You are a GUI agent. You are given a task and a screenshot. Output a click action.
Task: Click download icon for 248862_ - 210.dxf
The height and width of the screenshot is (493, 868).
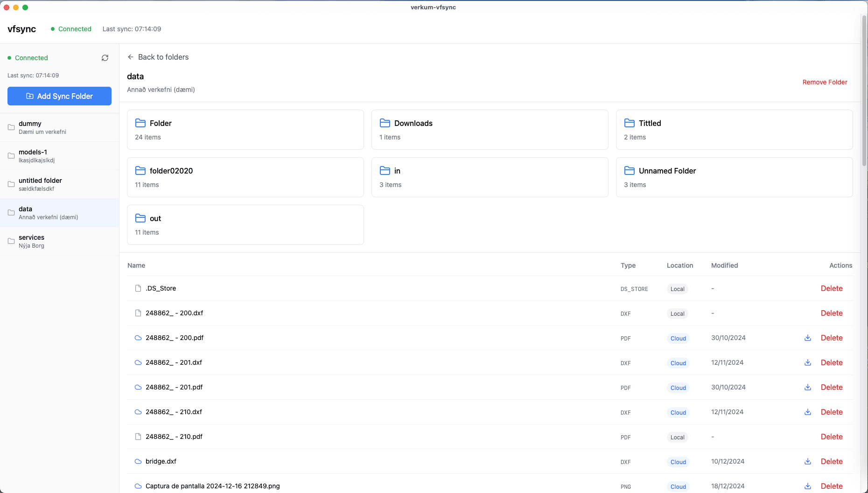click(x=807, y=412)
